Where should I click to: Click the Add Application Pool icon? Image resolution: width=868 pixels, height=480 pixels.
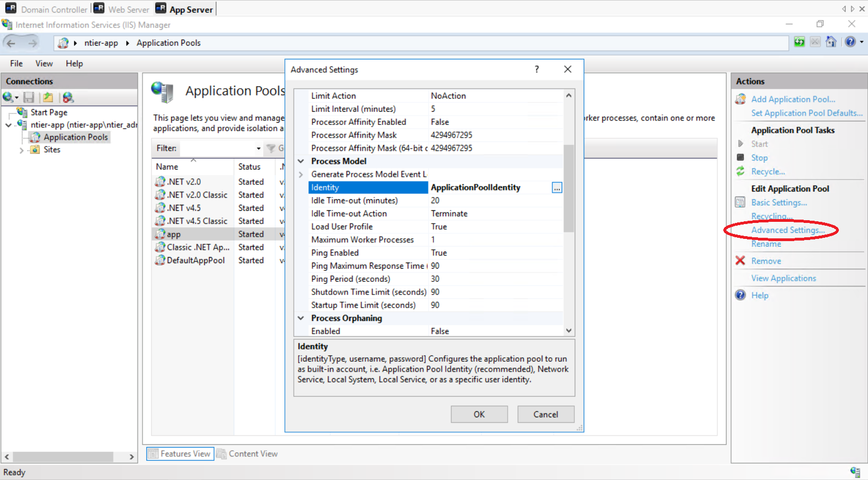[x=740, y=99]
